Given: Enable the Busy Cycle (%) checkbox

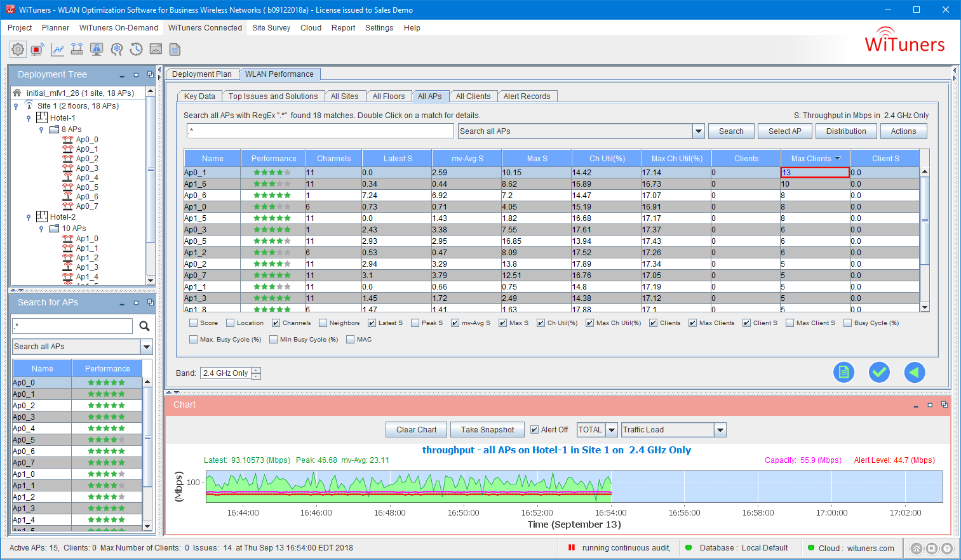Looking at the screenshot, I should click(848, 323).
